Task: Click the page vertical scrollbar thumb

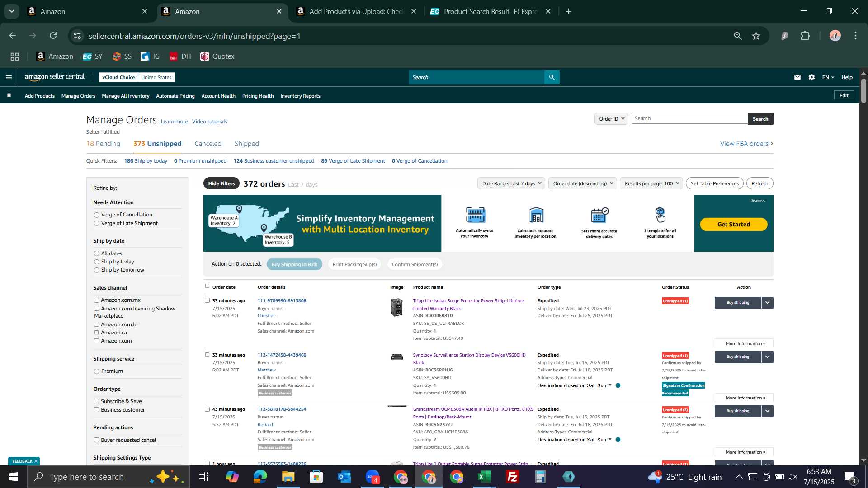Action: [863, 90]
